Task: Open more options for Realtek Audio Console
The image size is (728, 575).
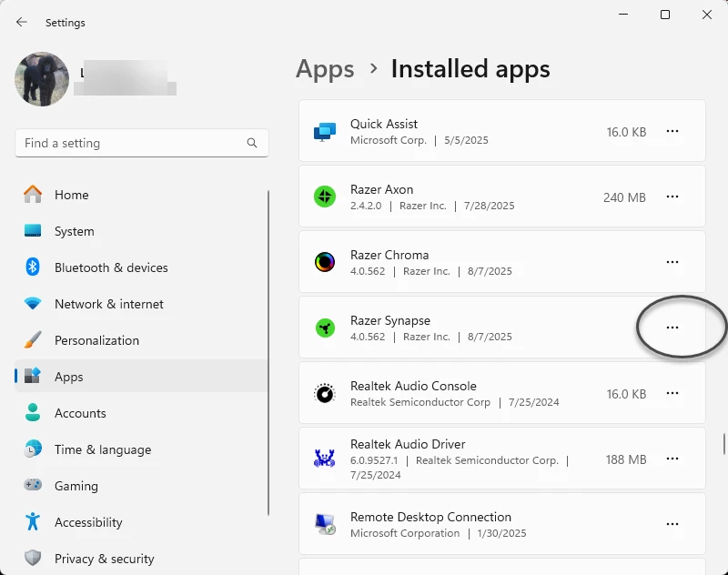Action: [x=672, y=393]
